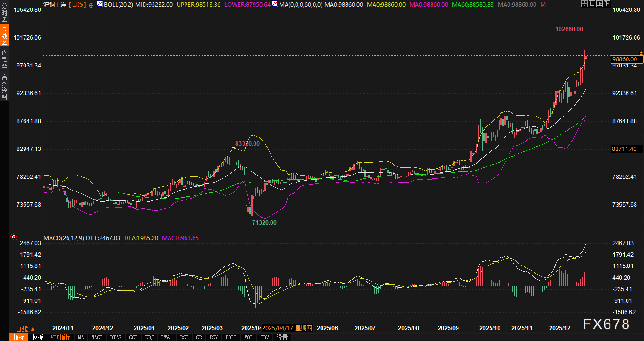Click the orange price alert arrow marker
This screenshot has height=341, width=644.
tap(641, 53)
